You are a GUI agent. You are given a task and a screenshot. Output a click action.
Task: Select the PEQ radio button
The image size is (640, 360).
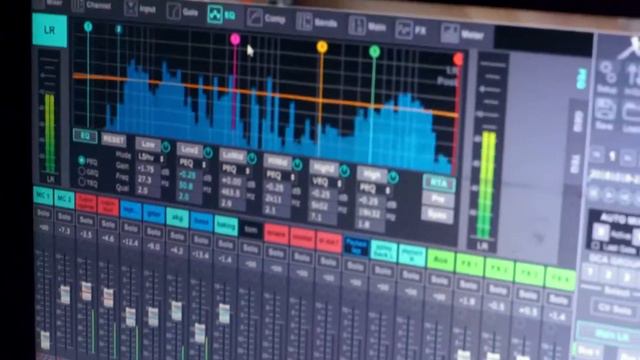click(x=82, y=160)
